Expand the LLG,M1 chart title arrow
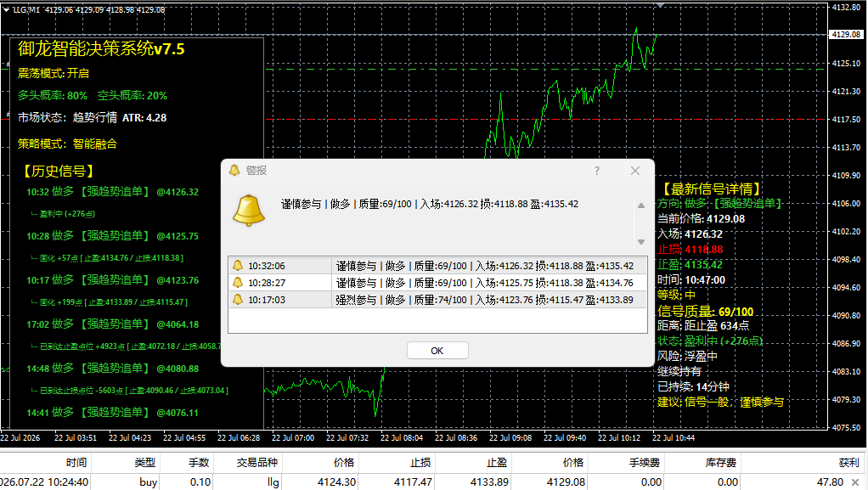The image size is (868, 490). click(6, 10)
